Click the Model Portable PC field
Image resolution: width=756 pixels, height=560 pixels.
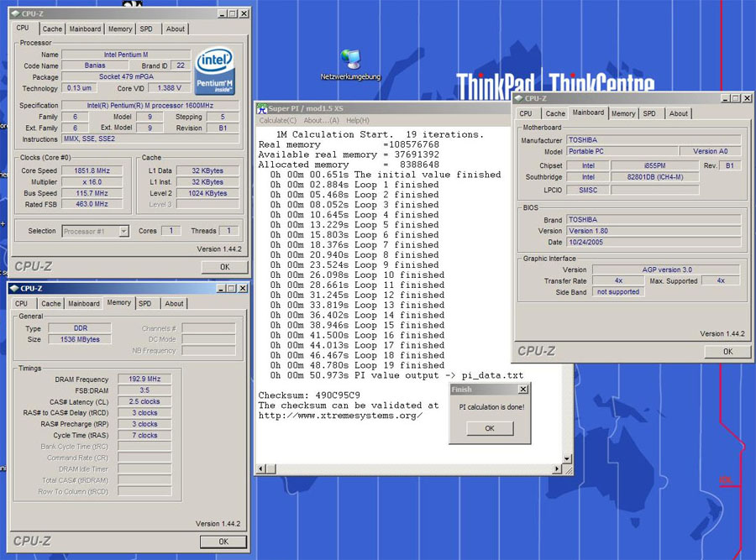(x=622, y=151)
